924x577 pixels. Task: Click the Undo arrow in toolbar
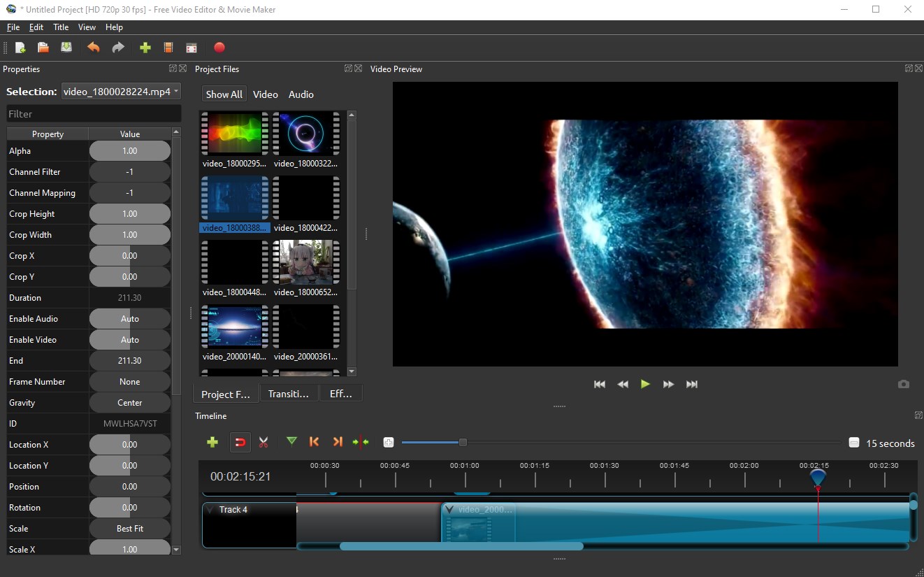pyautogui.click(x=93, y=48)
